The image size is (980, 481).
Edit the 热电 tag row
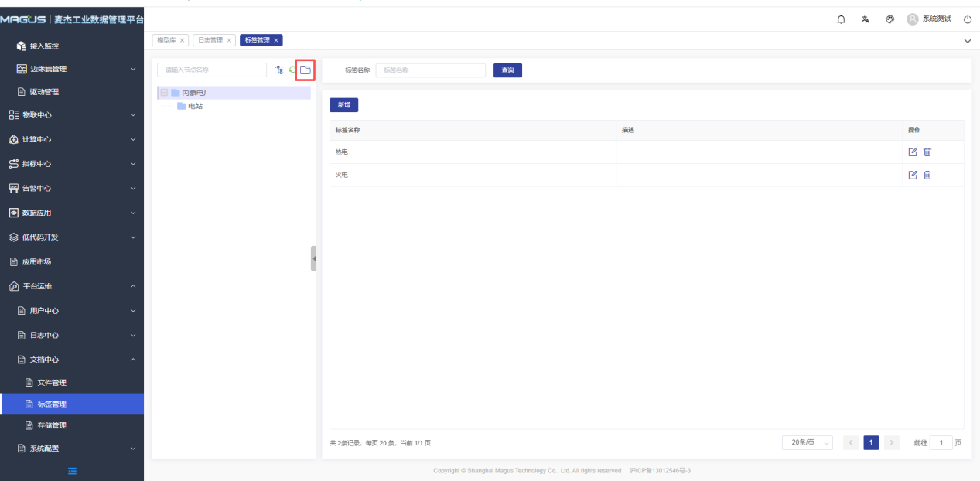tap(913, 152)
